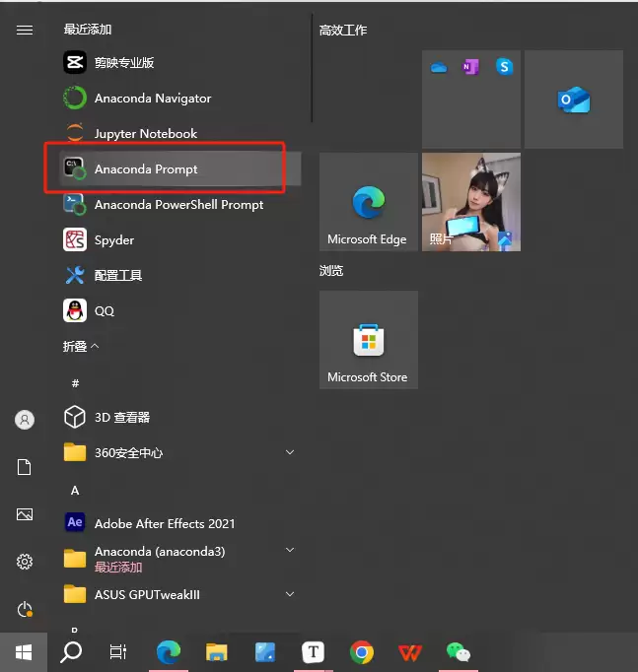This screenshot has height=672, width=638.
Task: Open Typora (T icon) on taskbar
Action: click(x=313, y=652)
